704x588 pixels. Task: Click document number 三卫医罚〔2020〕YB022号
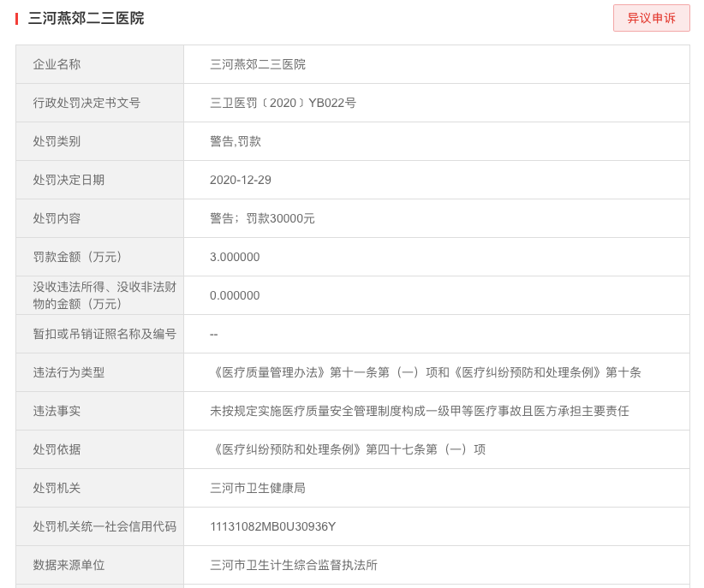[x=283, y=103]
